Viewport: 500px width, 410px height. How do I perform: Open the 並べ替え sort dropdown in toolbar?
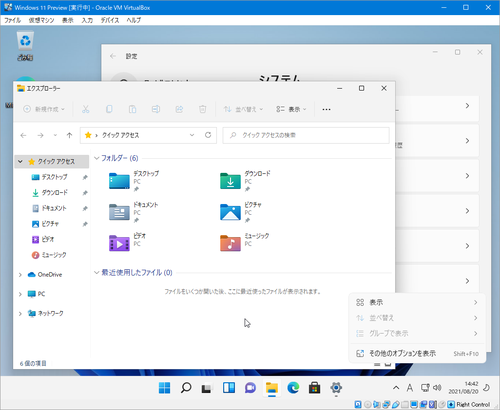click(x=243, y=109)
